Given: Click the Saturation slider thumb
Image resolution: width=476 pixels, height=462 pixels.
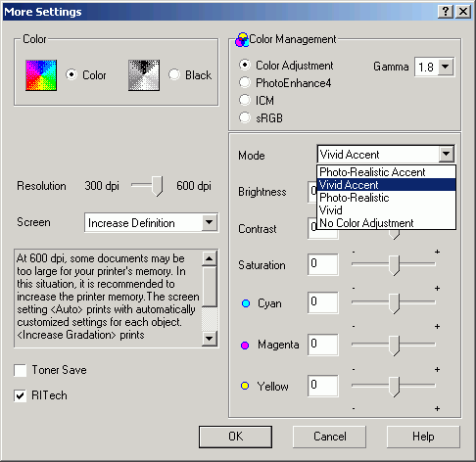Looking at the screenshot, I should pos(395,265).
